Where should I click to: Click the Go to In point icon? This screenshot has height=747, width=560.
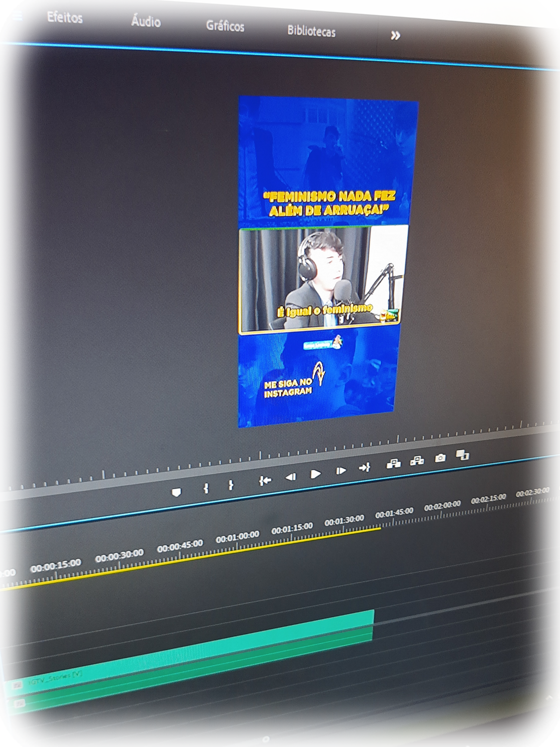(265, 481)
